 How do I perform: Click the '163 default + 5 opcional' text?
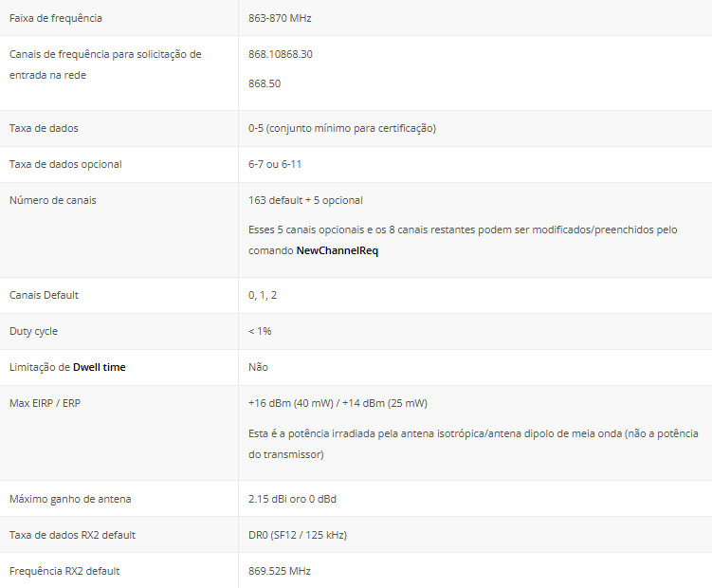pos(305,200)
